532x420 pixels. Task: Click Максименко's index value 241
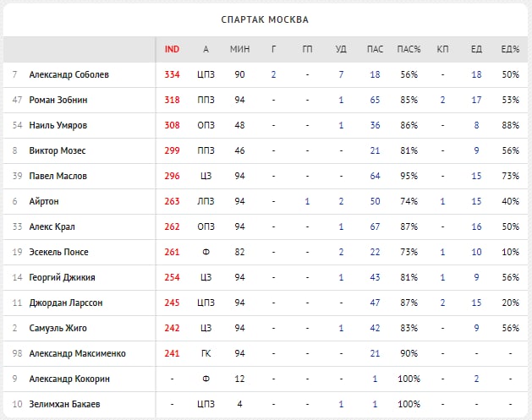pyautogui.click(x=172, y=353)
